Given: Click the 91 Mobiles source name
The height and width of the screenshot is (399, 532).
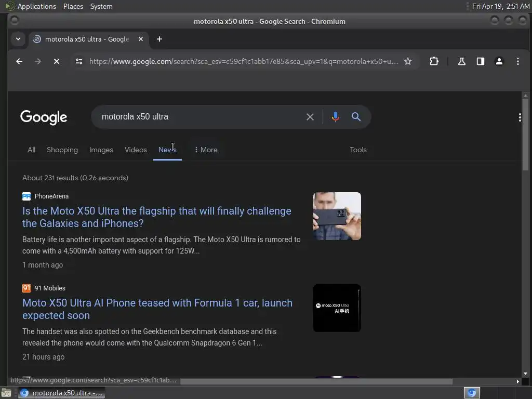Looking at the screenshot, I should tap(50, 288).
